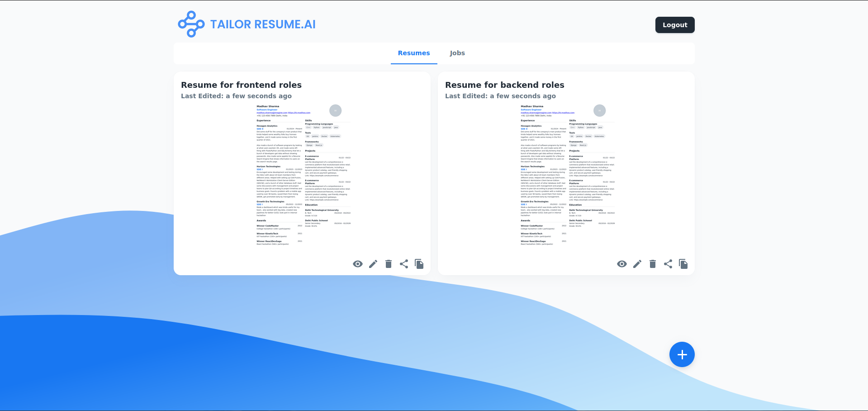Delete the backend roles resume
The height and width of the screenshot is (411, 868).
click(x=653, y=264)
